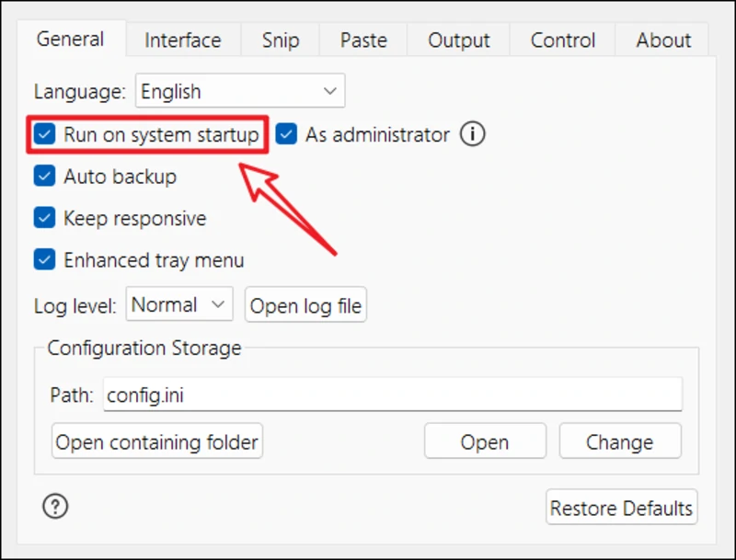Turn off Enhanced tray menu

[45, 260]
